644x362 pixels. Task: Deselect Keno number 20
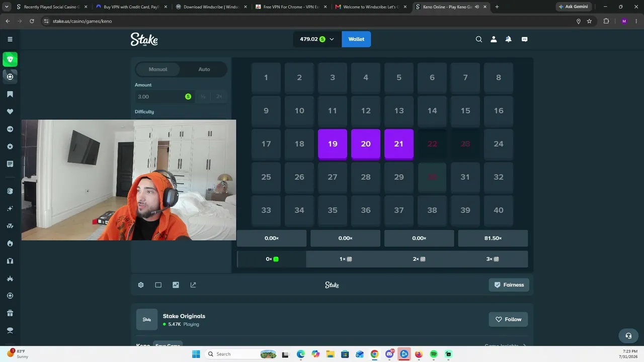(x=366, y=144)
